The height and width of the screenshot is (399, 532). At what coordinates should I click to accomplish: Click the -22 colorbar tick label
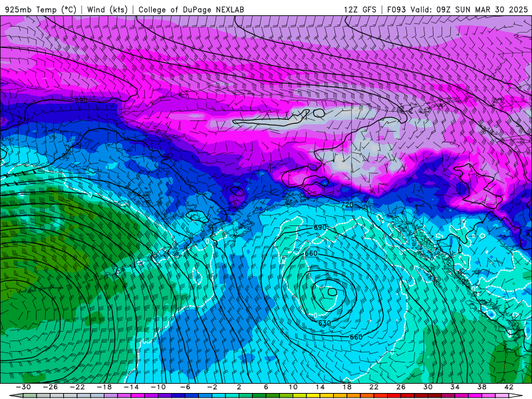77,387
